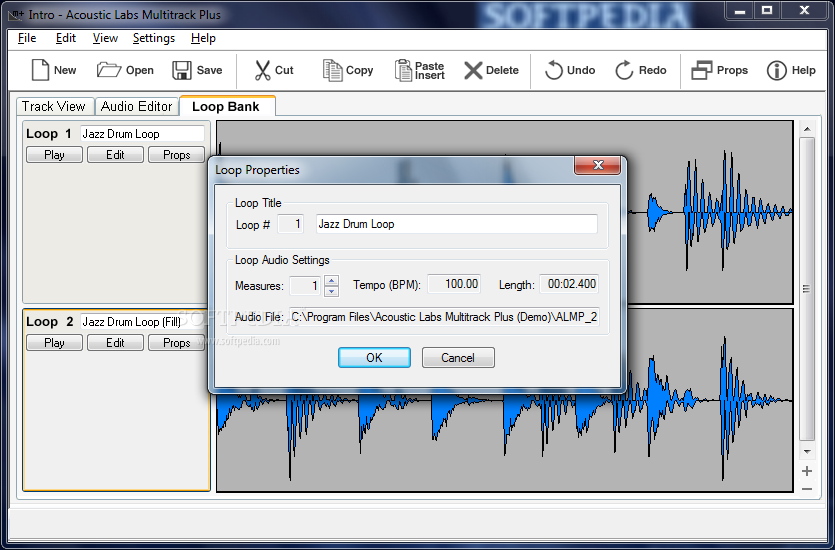Click the Loop 2 name field
This screenshot has height=550, width=835.
pyautogui.click(x=143, y=322)
